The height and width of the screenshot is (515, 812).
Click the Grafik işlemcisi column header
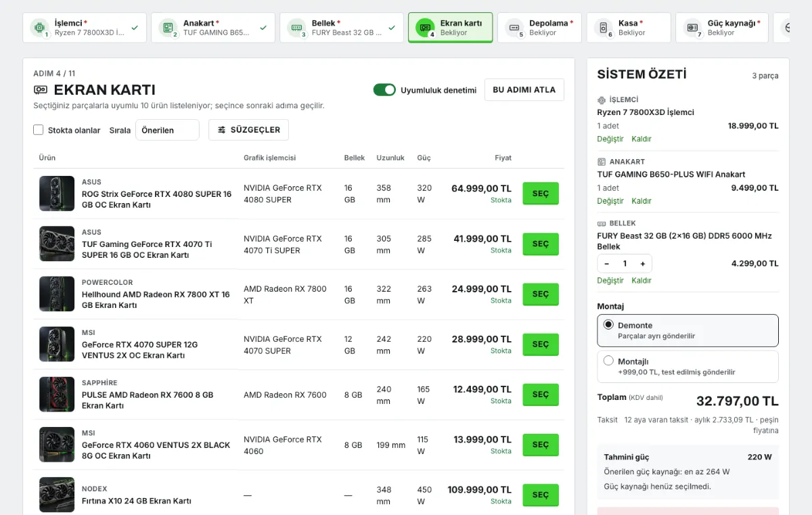click(x=270, y=158)
